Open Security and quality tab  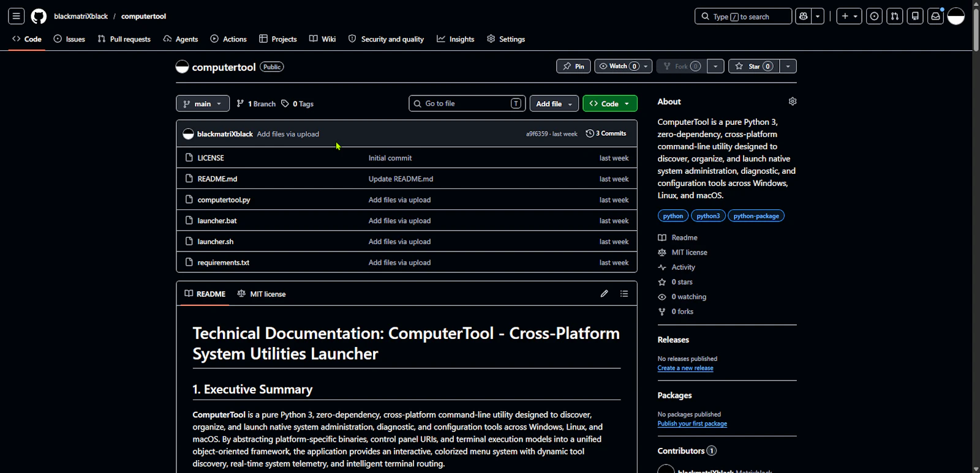pyautogui.click(x=386, y=39)
